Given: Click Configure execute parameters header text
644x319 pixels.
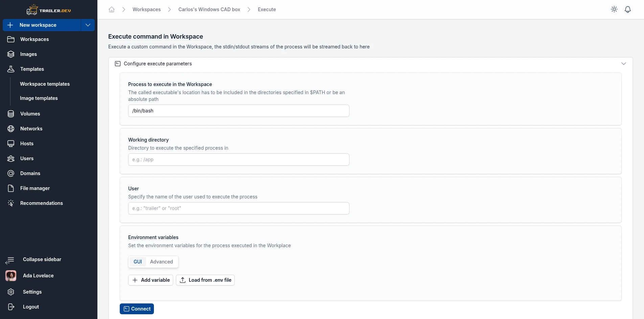Looking at the screenshot, I should click(158, 64).
